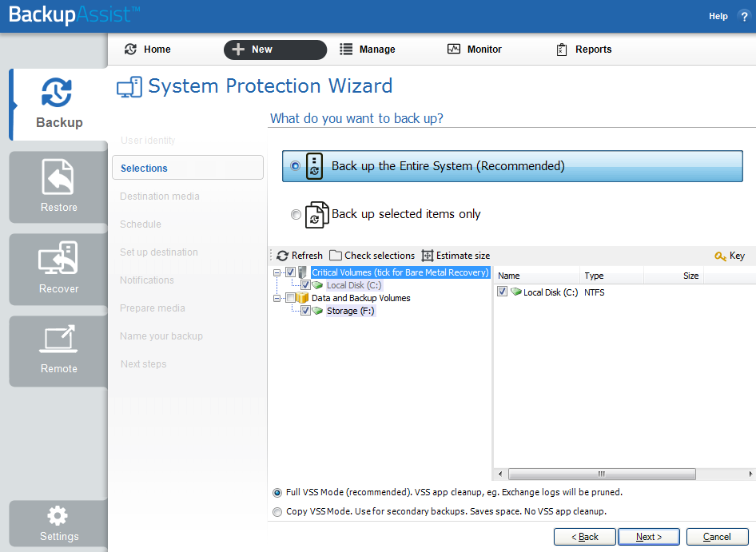Click the Schedule wizard step
This screenshot has height=552, width=756.
coord(141,224)
